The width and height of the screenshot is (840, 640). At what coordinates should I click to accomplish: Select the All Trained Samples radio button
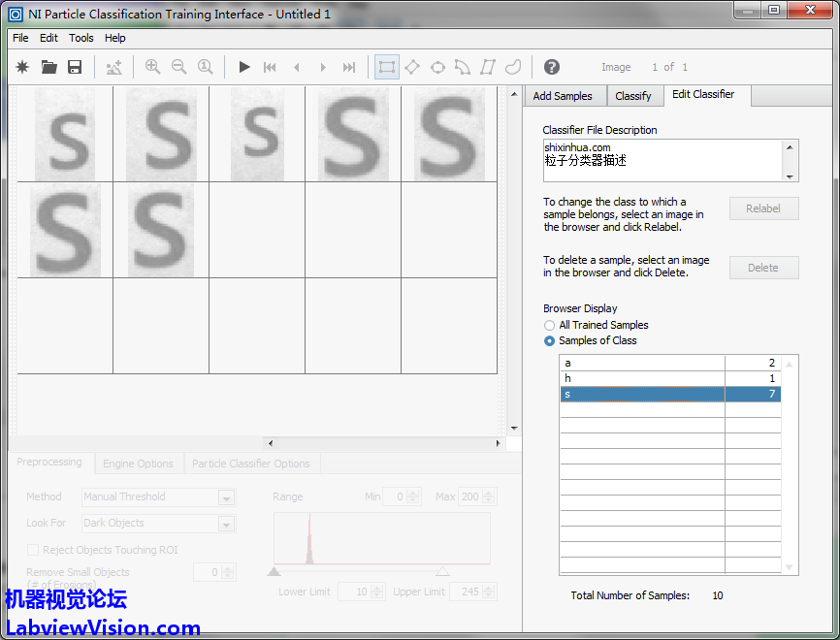coord(550,326)
